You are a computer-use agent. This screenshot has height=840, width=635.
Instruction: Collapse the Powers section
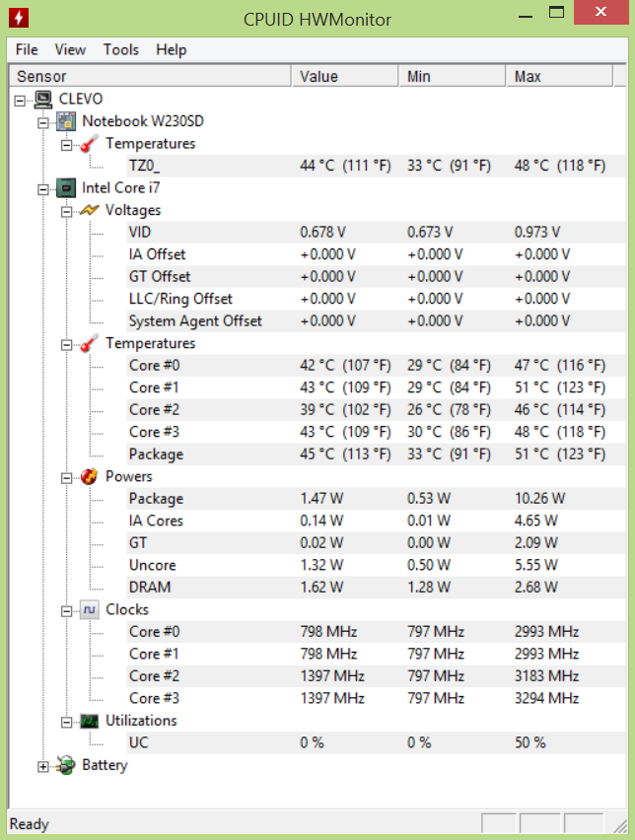tap(66, 478)
